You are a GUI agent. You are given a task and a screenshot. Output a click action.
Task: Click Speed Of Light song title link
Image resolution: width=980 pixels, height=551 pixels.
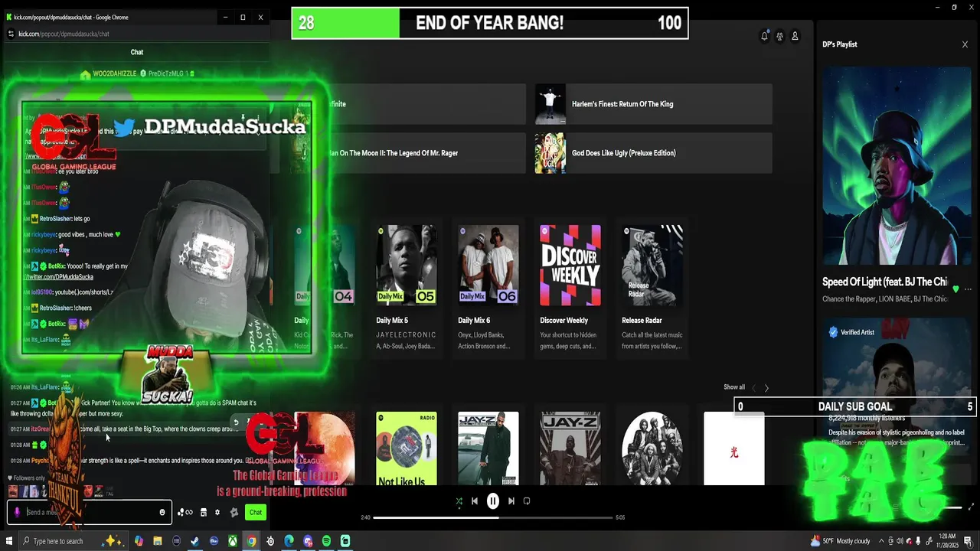pos(884,282)
